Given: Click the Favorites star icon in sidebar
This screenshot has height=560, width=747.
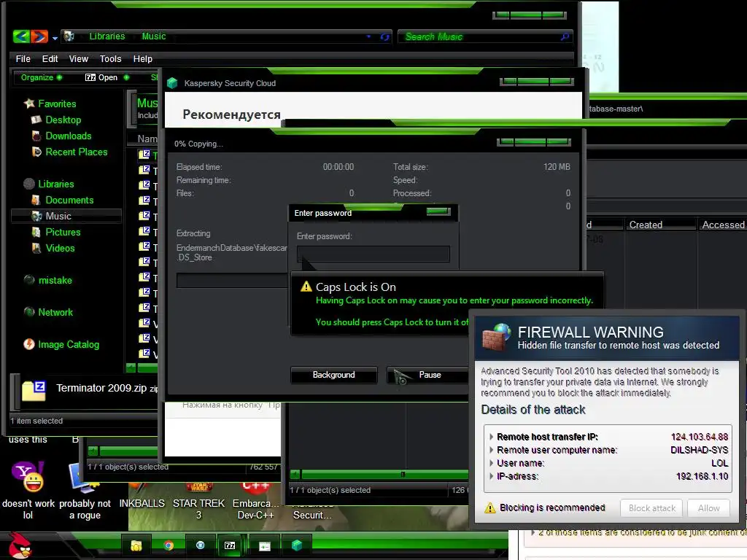Looking at the screenshot, I should pos(29,104).
